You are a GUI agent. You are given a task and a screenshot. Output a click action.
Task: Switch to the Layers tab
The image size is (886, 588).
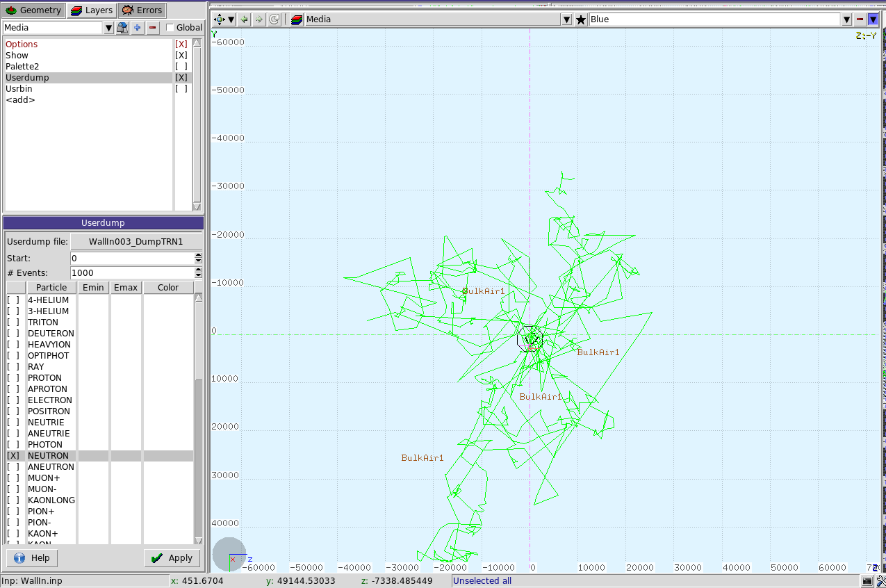click(x=92, y=10)
